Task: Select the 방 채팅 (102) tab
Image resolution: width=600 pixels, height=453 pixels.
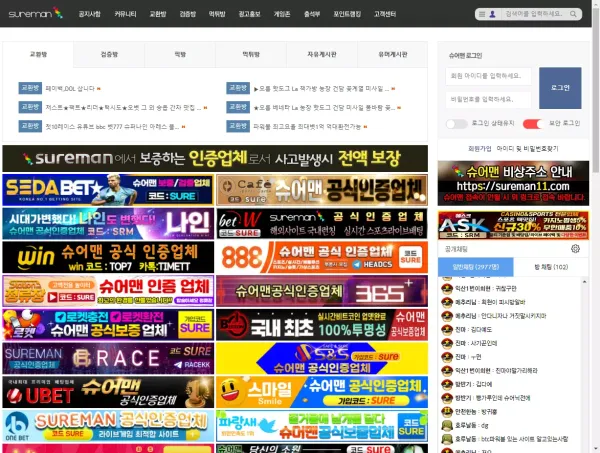Action: click(x=551, y=267)
